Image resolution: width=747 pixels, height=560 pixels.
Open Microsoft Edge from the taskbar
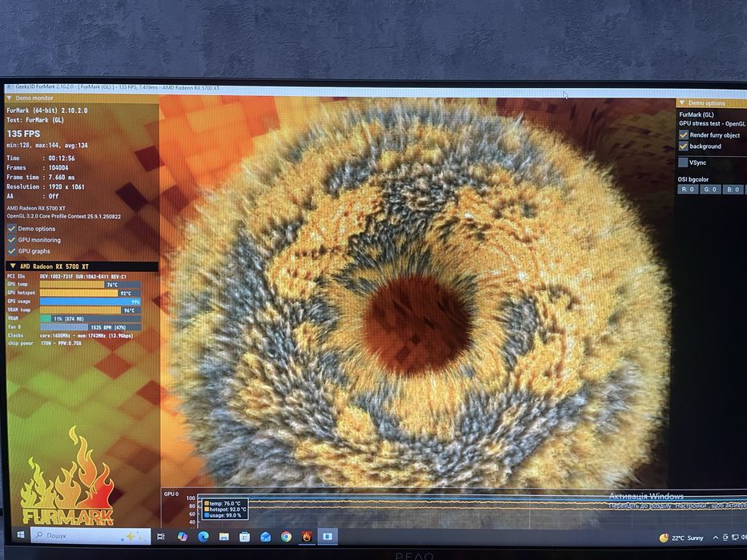203,537
